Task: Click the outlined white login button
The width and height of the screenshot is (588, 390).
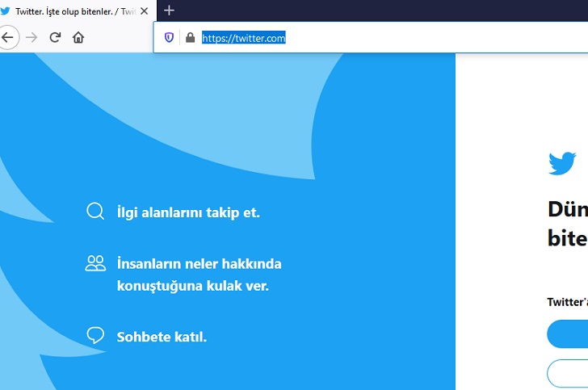Action: tap(567, 374)
